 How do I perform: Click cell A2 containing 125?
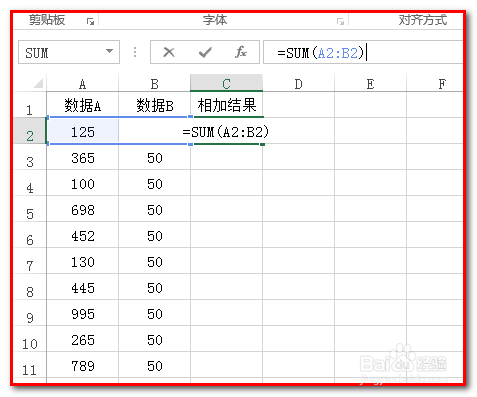pyautogui.click(x=82, y=131)
